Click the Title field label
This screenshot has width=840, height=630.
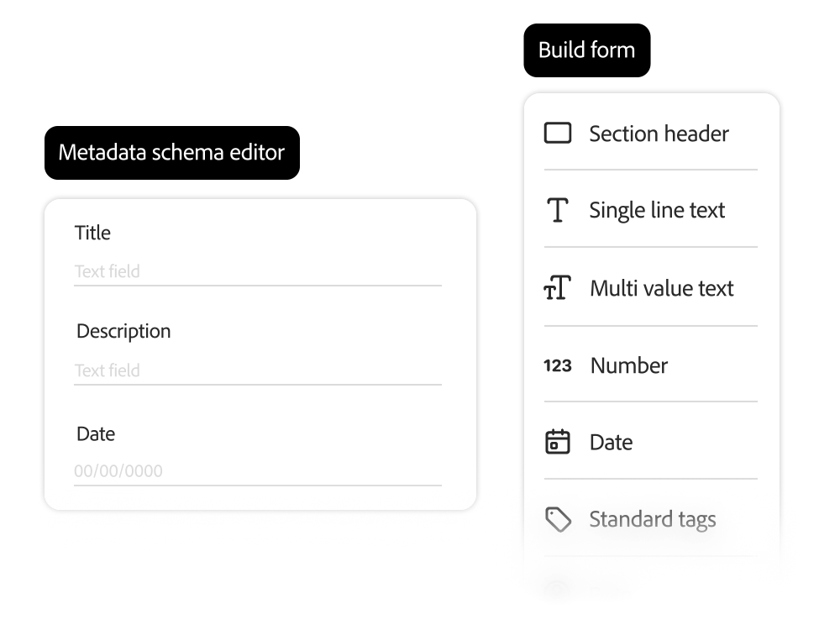(92, 233)
